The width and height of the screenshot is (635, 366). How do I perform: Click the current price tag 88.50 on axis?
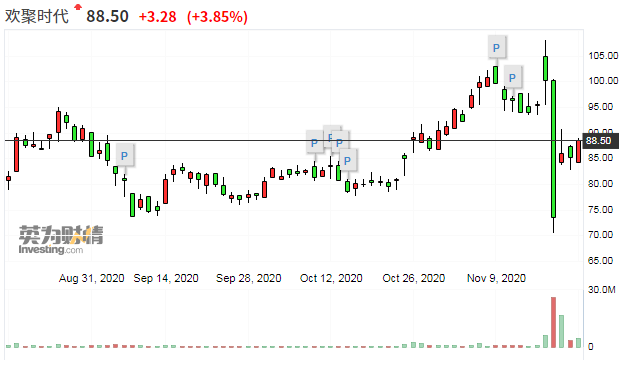(x=601, y=140)
